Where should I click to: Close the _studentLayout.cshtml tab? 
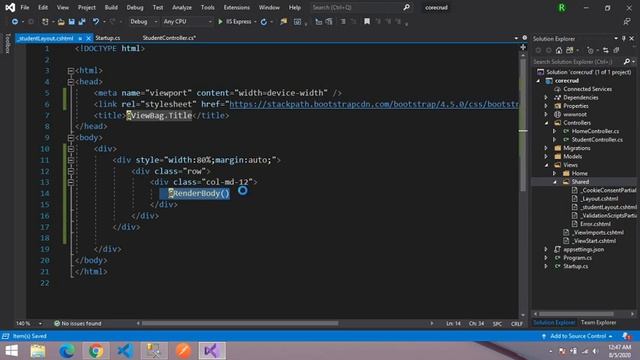tap(89, 38)
